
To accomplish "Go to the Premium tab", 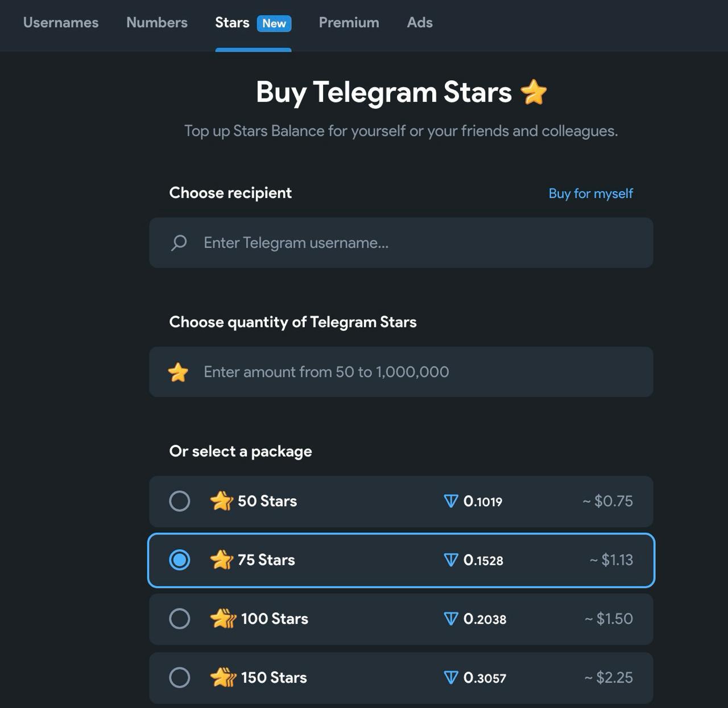I will click(x=349, y=23).
